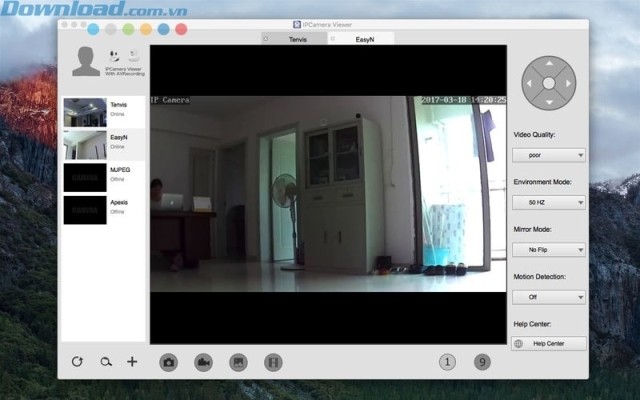
Task: Open the picture gallery icon
Action: (x=238, y=362)
